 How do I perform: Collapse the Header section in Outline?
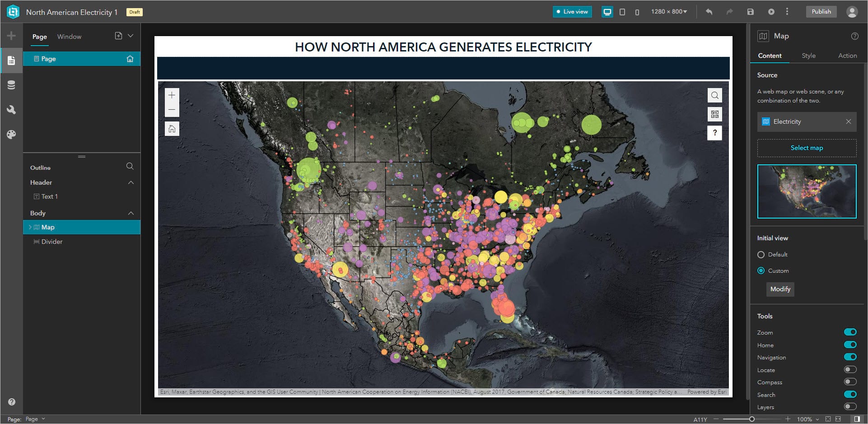[131, 182]
